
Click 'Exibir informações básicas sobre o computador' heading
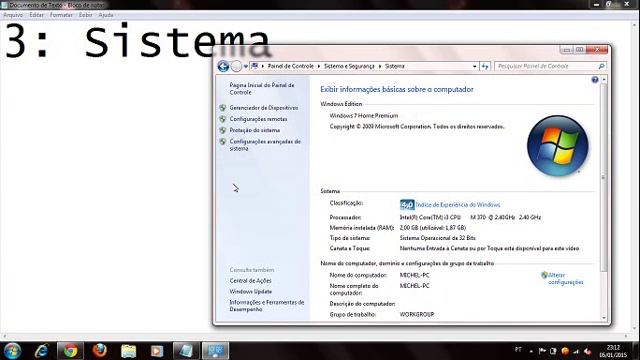coord(397,89)
